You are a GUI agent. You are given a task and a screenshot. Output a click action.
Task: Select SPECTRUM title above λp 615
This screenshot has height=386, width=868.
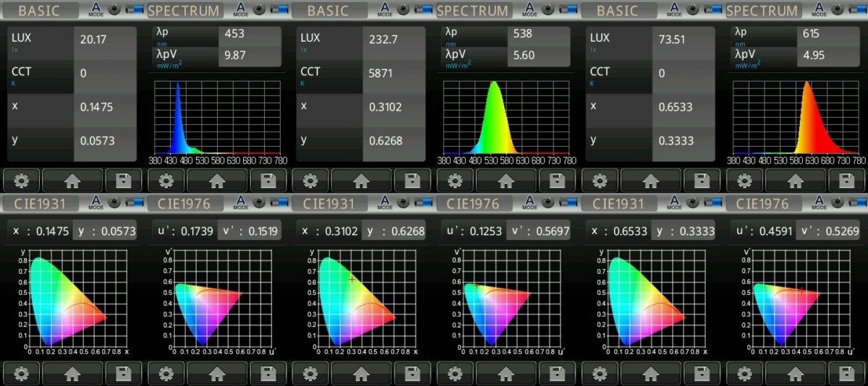763,11
